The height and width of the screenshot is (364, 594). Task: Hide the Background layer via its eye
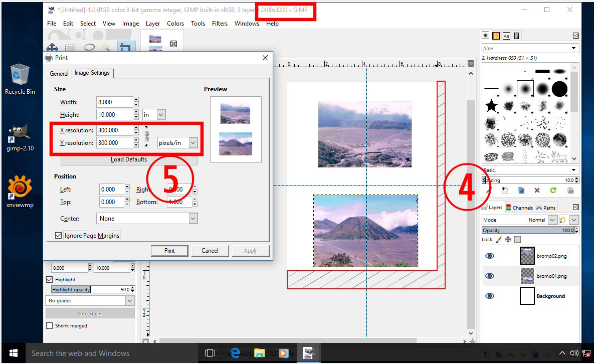(489, 296)
